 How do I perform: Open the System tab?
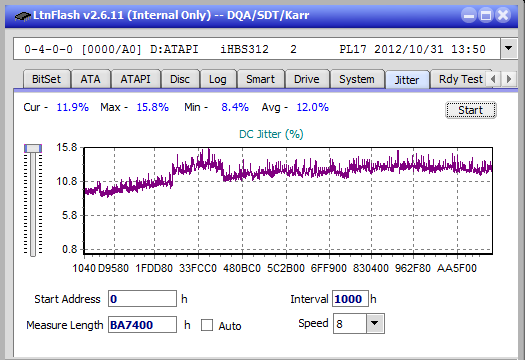click(x=357, y=79)
